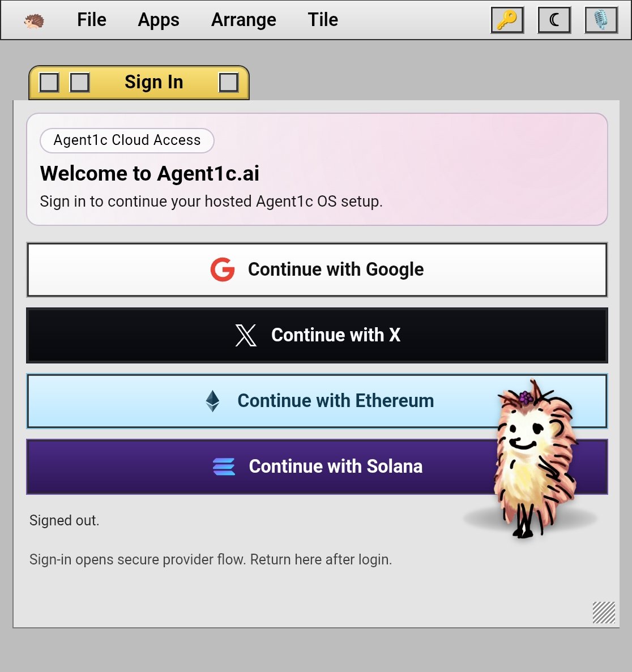Click the Google G logo
Screen dimensions: 632x672
[x=223, y=269]
